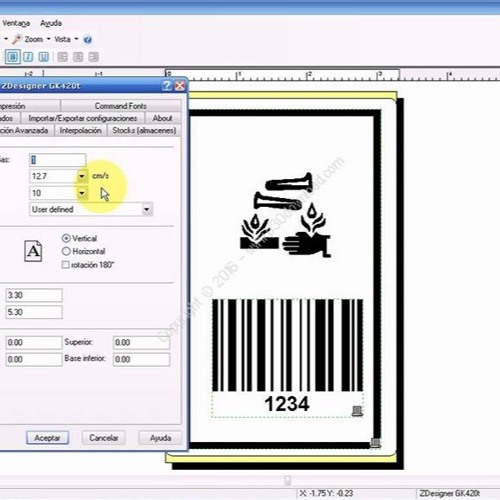This screenshot has height=500, width=500.
Task: Click the barcode resize handle icon
Action: coord(357,411)
